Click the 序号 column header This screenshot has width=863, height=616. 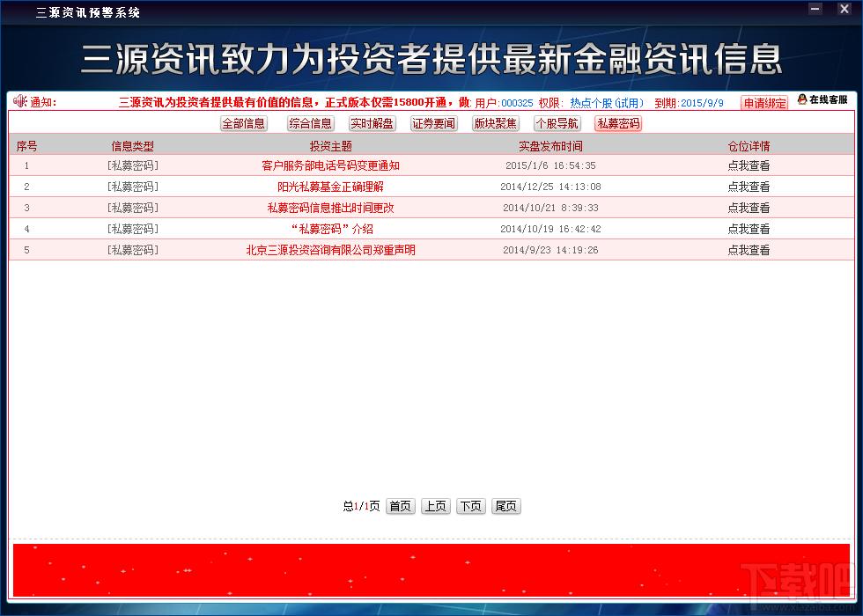[x=26, y=146]
